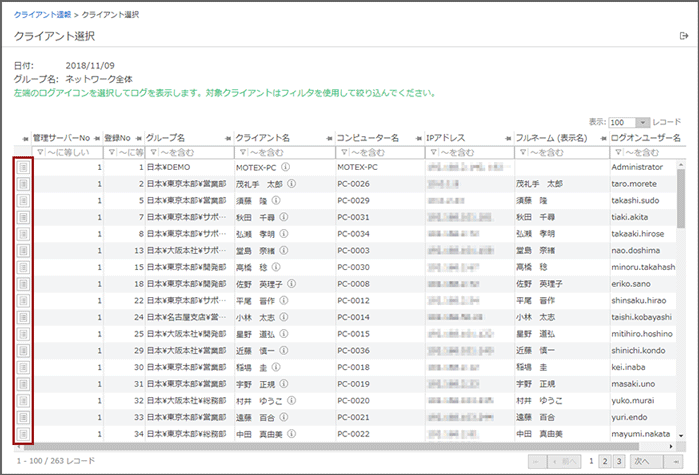This screenshot has width=699, height=475.
Task: Click the クライアント選報 breadcrumb link
Action: tap(42, 15)
